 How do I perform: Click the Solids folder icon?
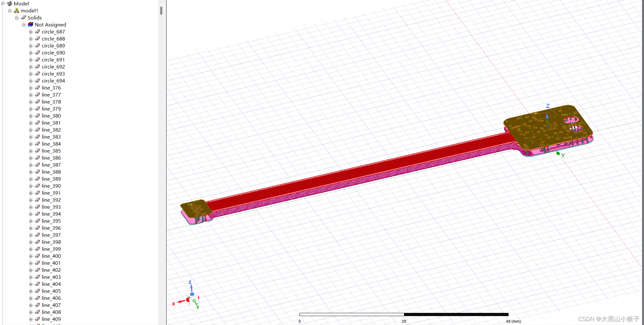coord(24,18)
